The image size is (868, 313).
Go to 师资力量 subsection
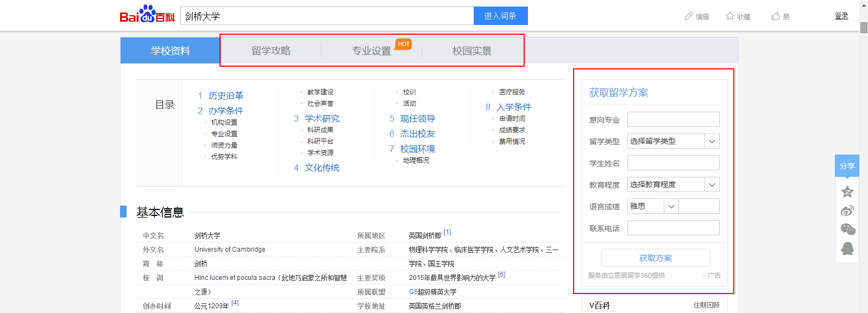224,145
